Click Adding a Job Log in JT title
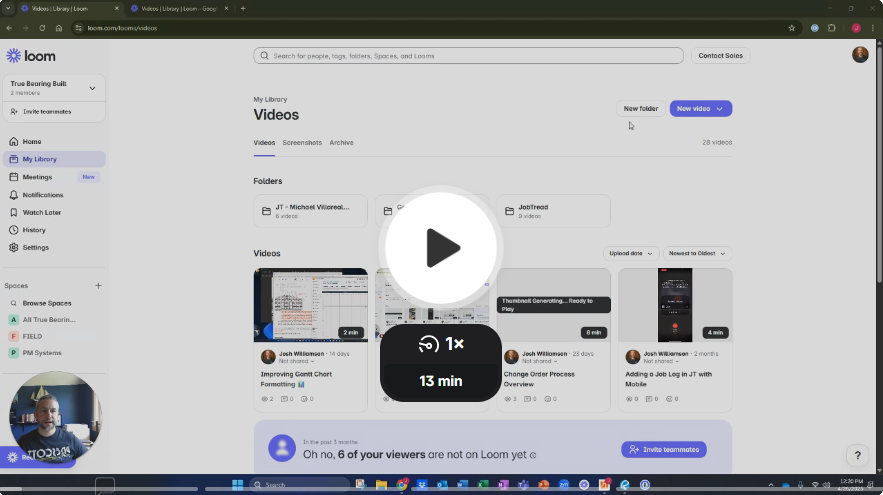This screenshot has width=883, height=495. click(x=668, y=379)
